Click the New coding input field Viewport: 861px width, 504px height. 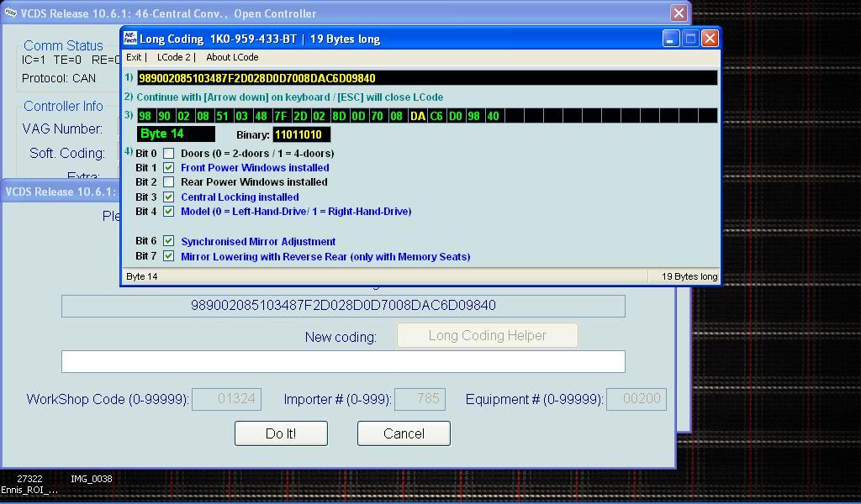[x=343, y=361]
